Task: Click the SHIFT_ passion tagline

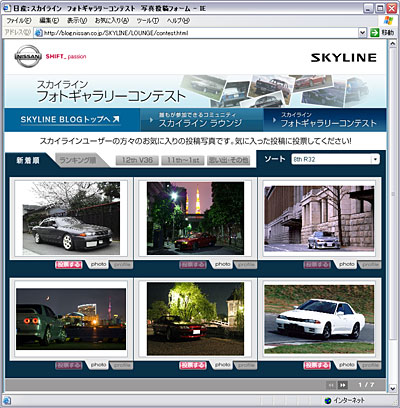Action: click(x=66, y=56)
